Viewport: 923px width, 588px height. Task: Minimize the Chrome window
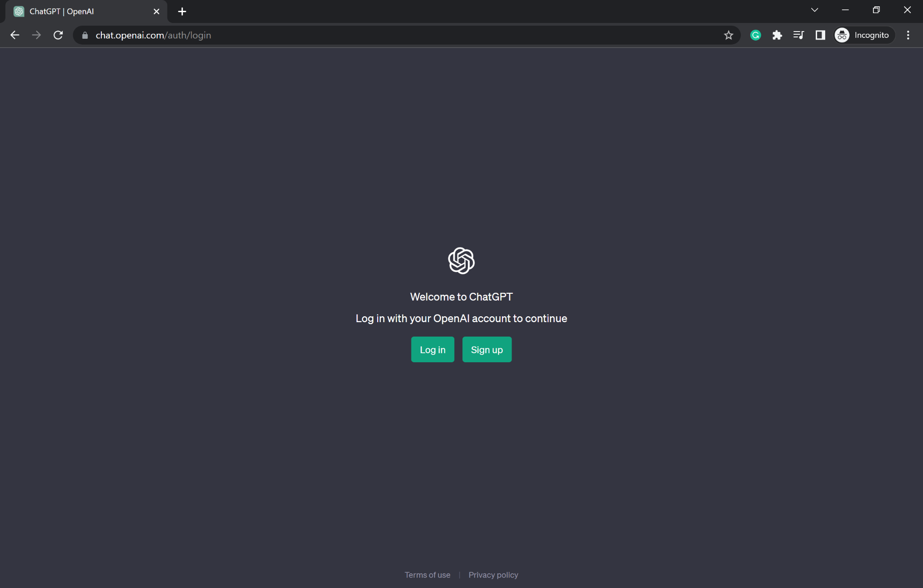point(845,10)
